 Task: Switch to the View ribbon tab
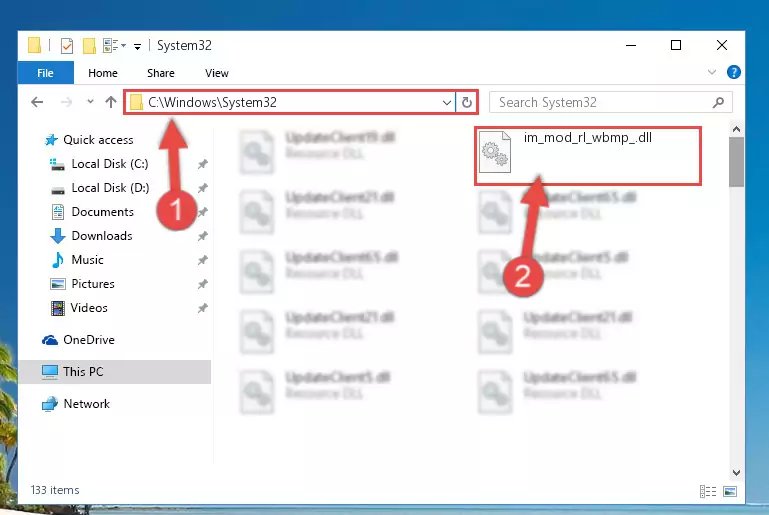[217, 73]
